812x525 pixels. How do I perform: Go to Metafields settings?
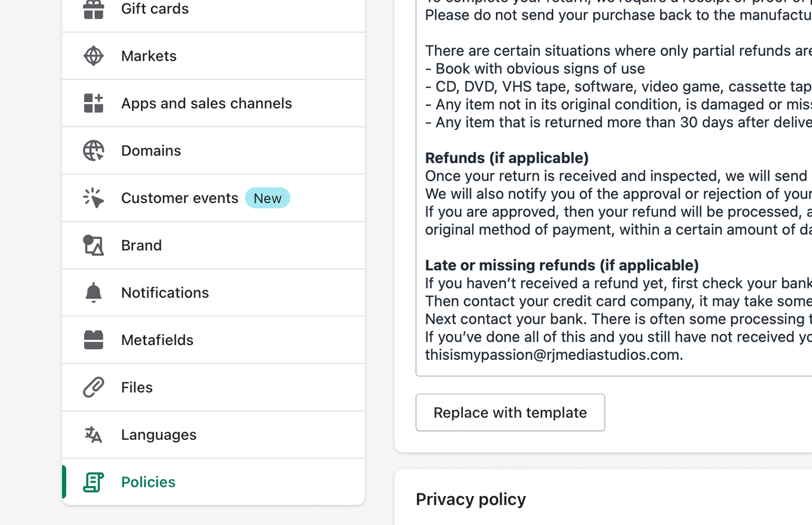[213, 340]
